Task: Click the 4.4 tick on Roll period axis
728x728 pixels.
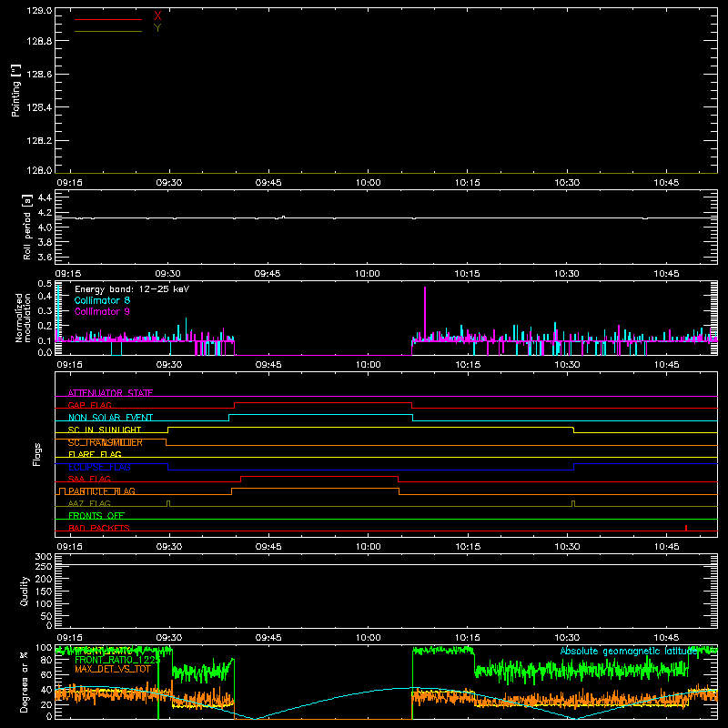Action: coord(45,197)
